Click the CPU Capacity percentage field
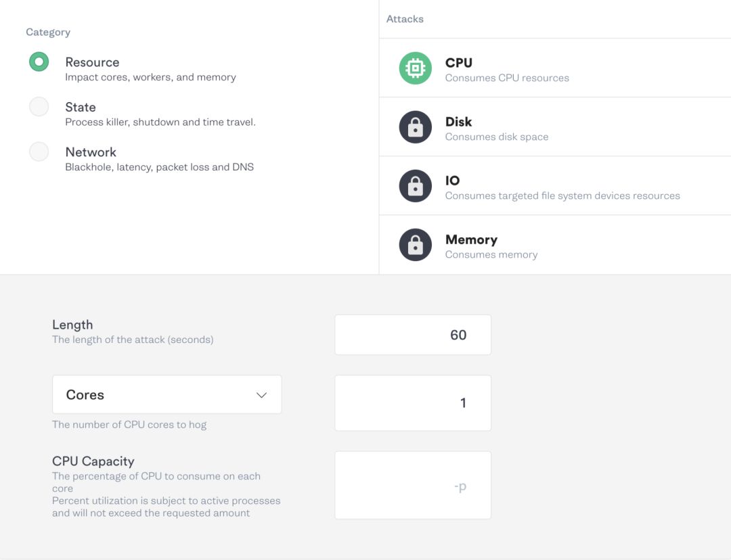731x560 pixels. 413,486
